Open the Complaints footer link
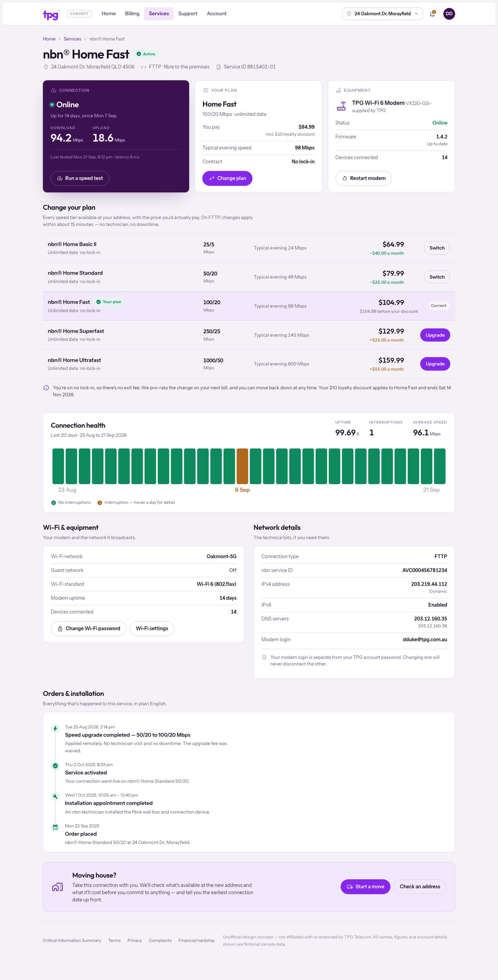The image size is (498, 980). coord(160,941)
